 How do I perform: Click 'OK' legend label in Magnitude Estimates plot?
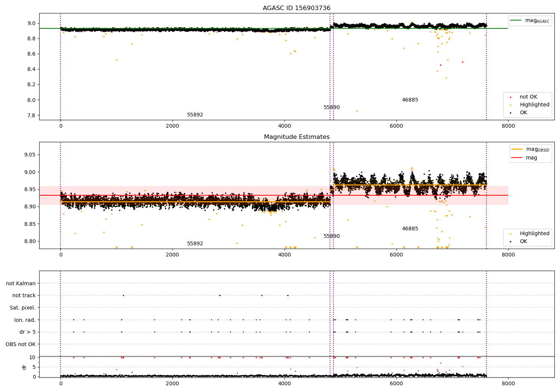[523, 242]
